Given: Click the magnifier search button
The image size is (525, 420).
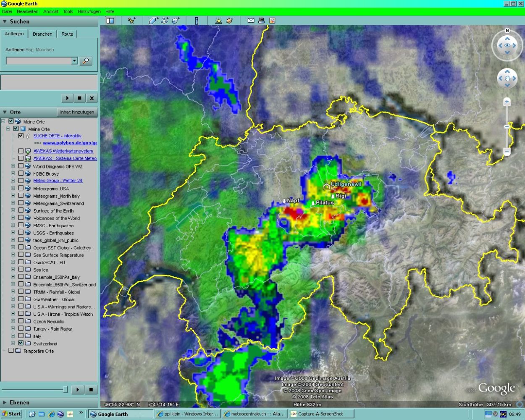Looking at the screenshot, I should pyautogui.click(x=86, y=61).
